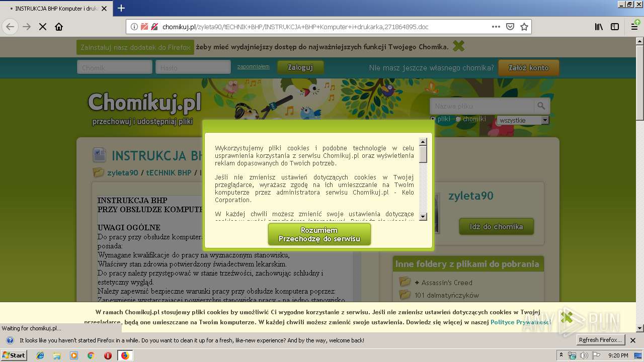Click the 'Refresh Firefox…' button
This screenshot has width=644, height=362.
point(601,340)
